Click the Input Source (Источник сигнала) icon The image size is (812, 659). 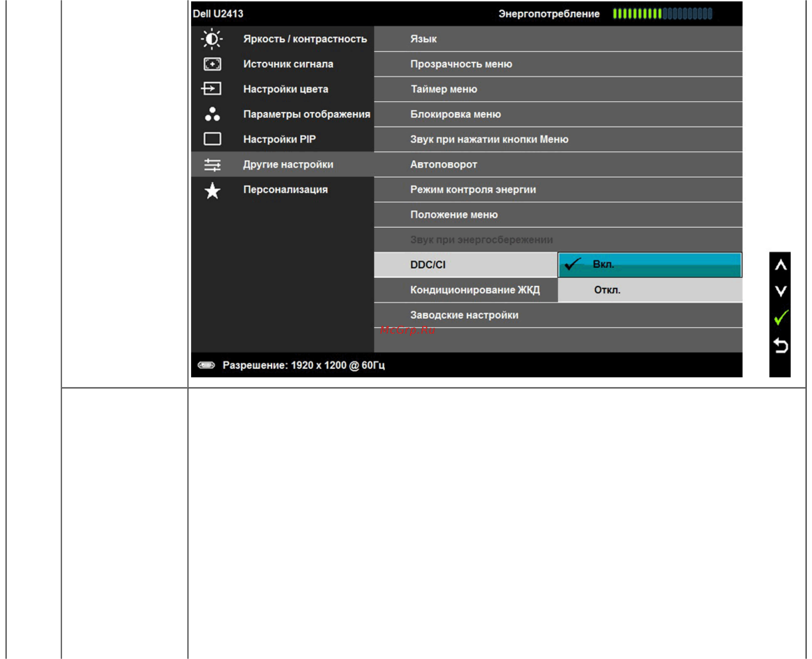[x=212, y=64]
